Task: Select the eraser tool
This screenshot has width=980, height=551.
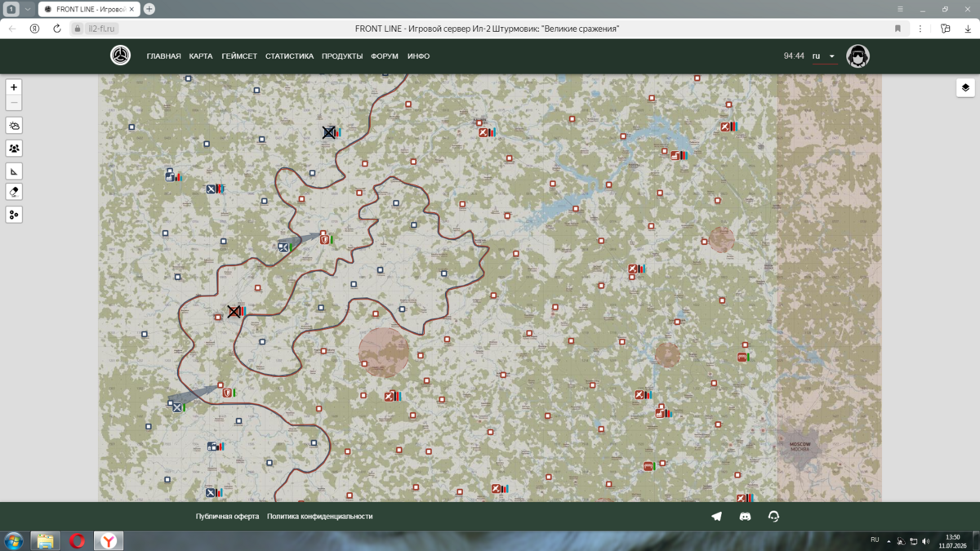Action: coord(14,192)
